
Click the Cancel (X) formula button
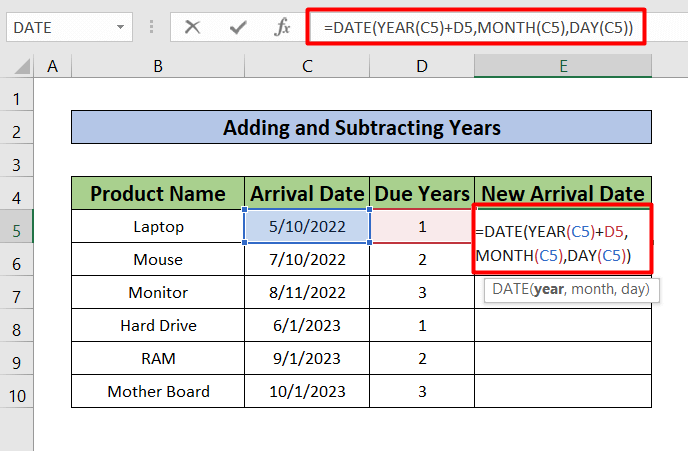(193, 28)
